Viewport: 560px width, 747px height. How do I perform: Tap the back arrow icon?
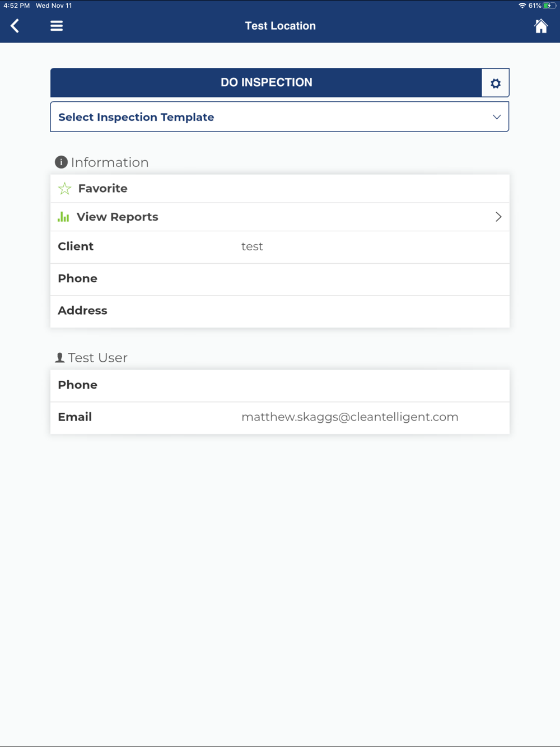15,26
